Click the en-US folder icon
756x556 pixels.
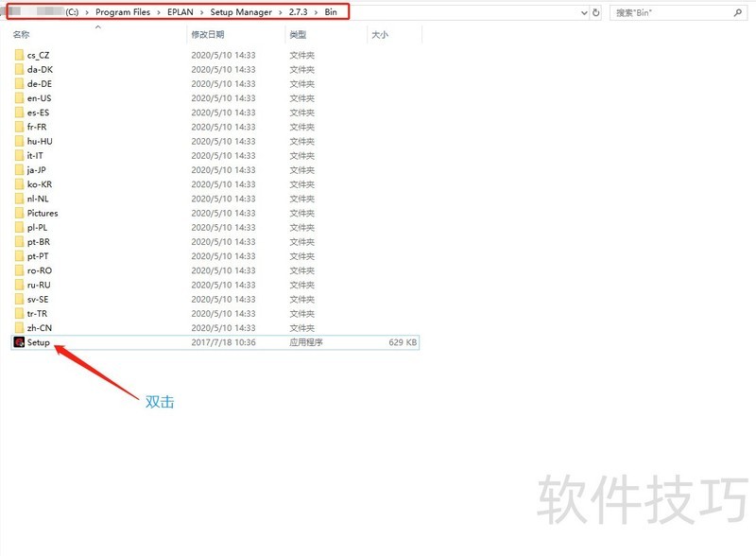[19, 98]
